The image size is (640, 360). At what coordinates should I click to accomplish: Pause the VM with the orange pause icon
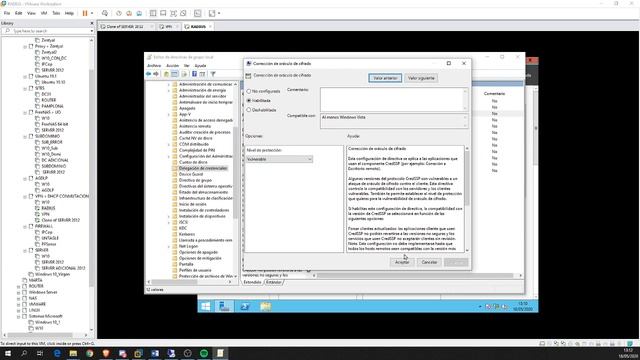pos(85,13)
